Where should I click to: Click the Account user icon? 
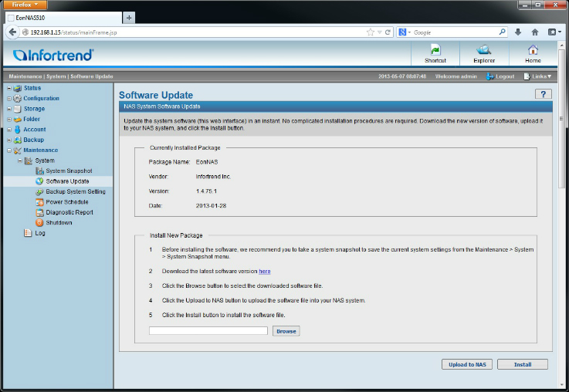[18, 130]
